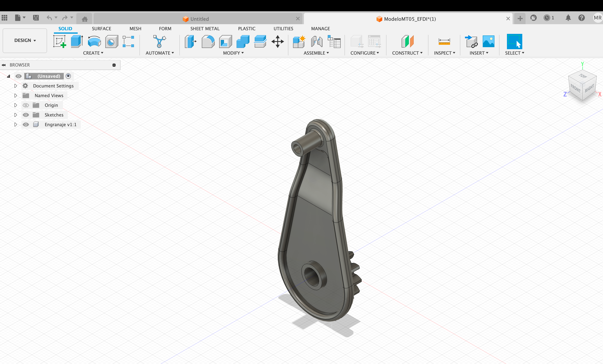This screenshot has height=364, width=603.
Task: Select the Move/Copy tool
Action: tap(277, 41)
